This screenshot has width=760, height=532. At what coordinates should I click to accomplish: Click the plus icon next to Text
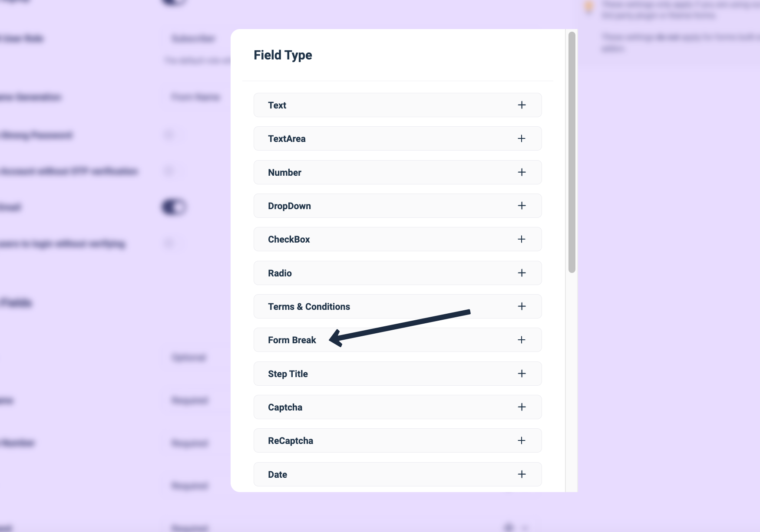point(522,105)
